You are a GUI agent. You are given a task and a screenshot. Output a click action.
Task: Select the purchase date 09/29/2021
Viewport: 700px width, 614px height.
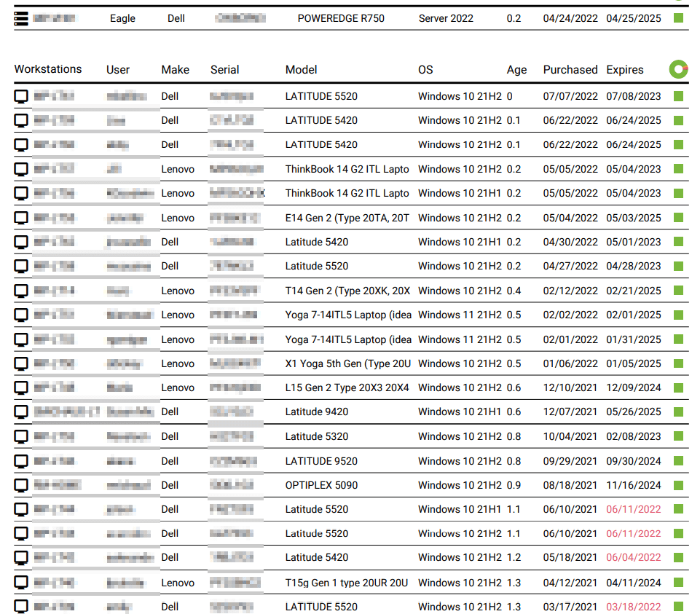coord(570,461)
